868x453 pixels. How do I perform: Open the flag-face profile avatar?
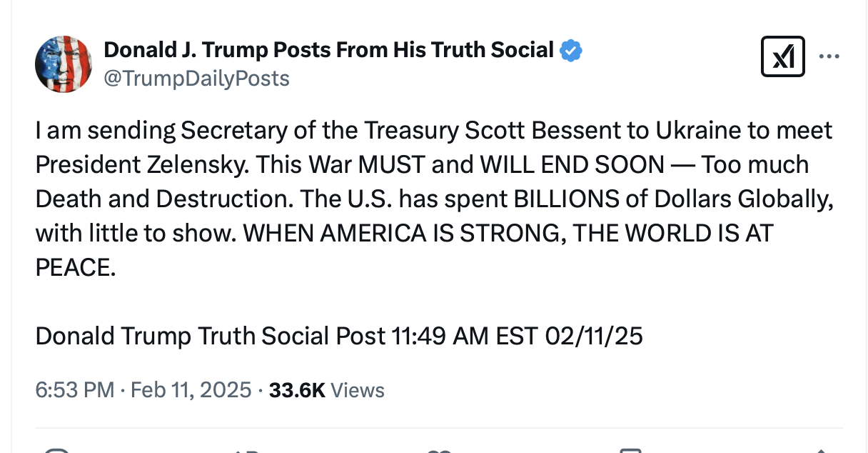(x=64, y=64)
